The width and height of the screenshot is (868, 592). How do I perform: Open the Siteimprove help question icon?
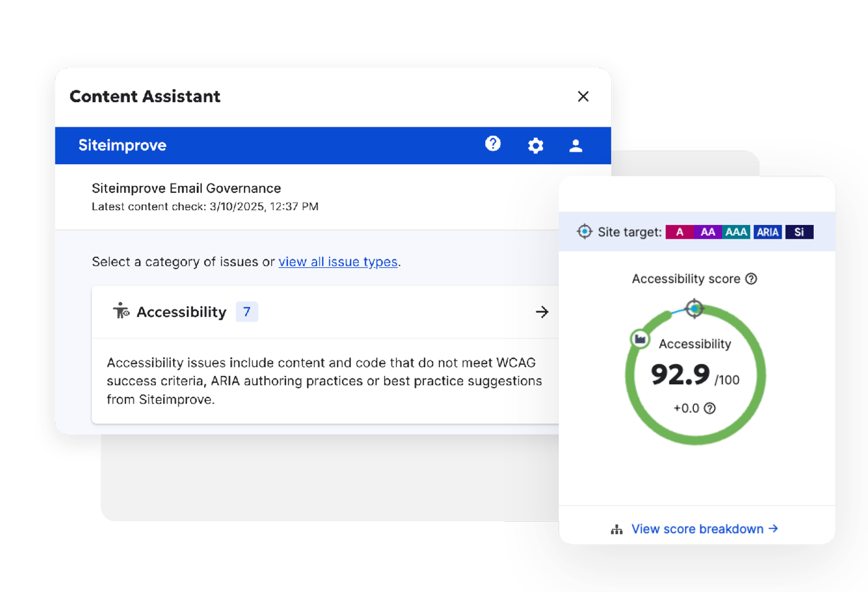click(493, 144)
